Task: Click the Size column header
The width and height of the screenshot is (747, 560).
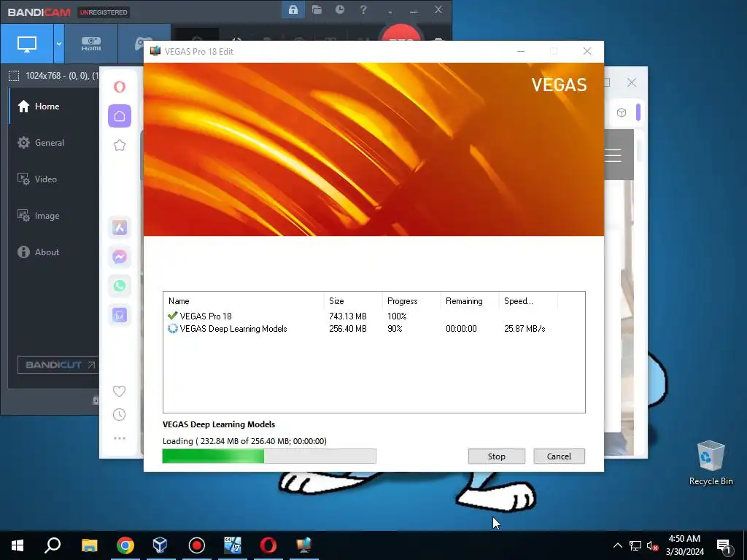Action: 353,301
